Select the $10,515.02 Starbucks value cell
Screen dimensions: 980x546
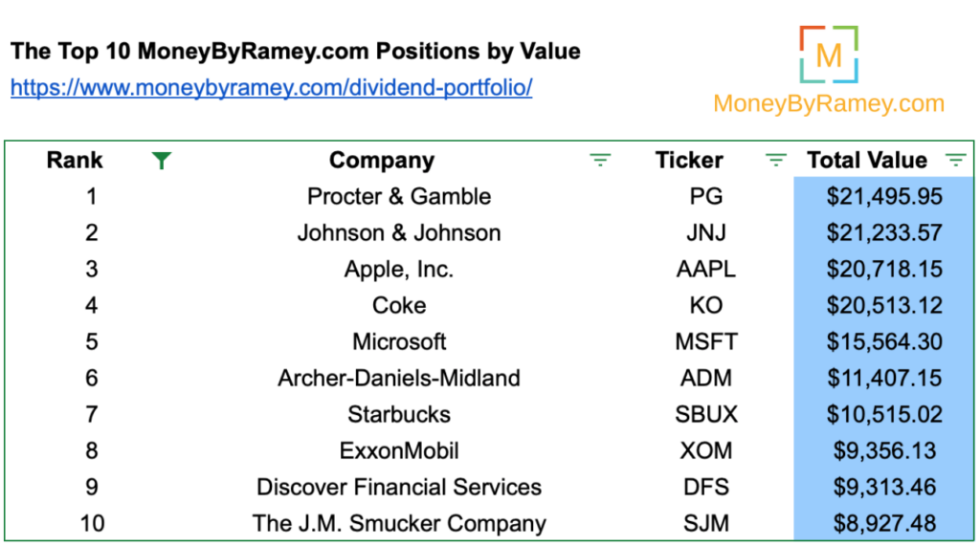pyautogui.click(x=883, y=414)
